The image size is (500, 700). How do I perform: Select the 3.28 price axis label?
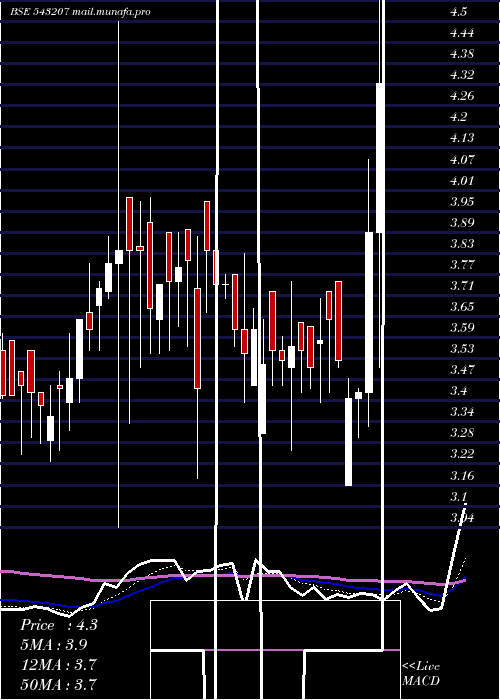click(x=462, y=433)
